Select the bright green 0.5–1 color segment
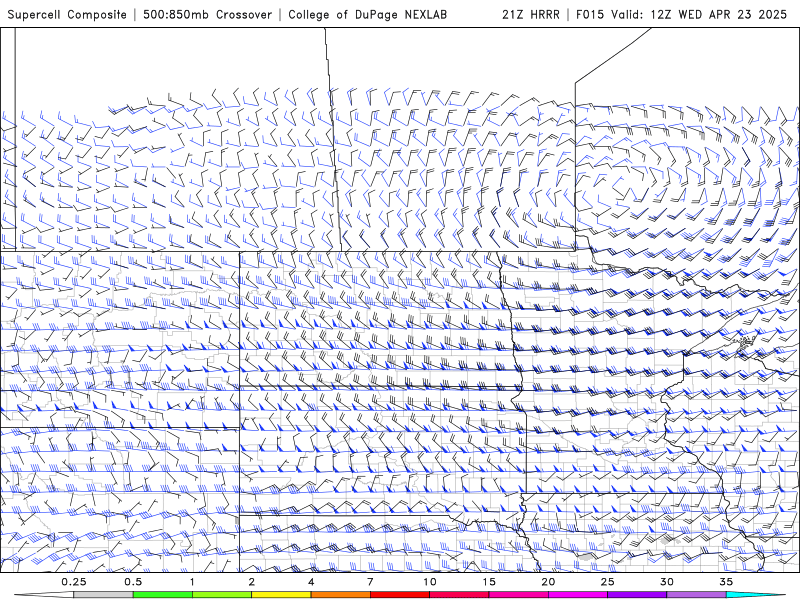 click(x=162, y=595)
